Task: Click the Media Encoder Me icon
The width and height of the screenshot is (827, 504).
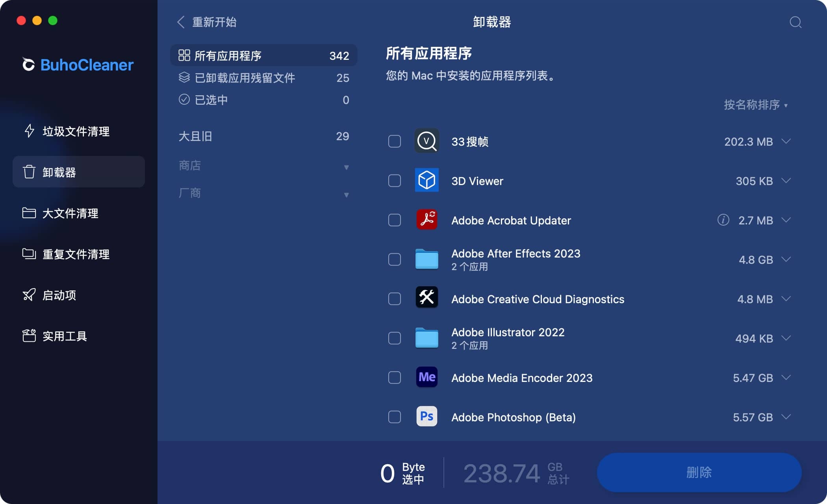Action: 427,377
